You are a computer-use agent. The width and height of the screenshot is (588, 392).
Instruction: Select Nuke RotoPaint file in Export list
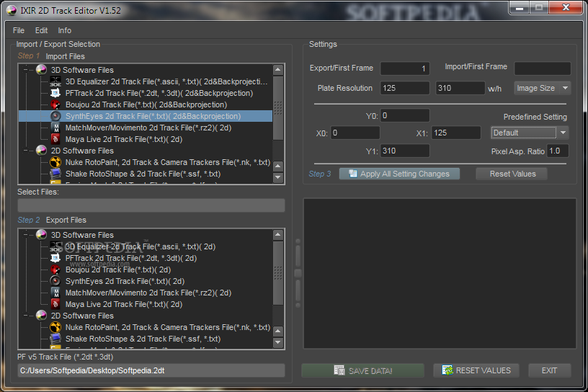(168, 327)
